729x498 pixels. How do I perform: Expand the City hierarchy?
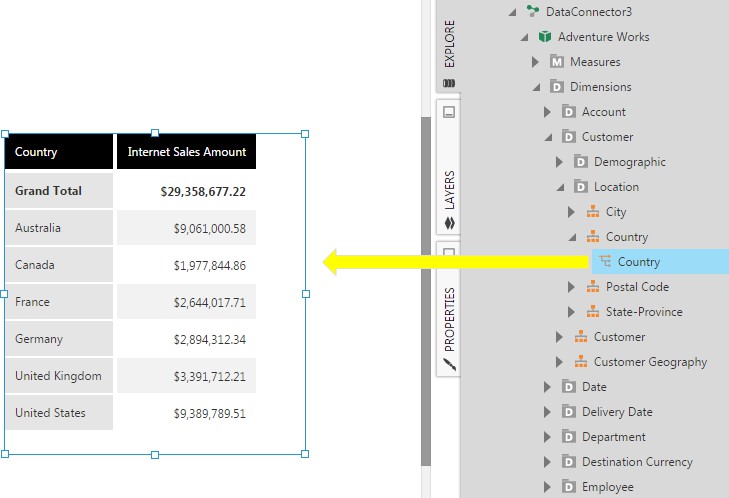tap(571, 212)
